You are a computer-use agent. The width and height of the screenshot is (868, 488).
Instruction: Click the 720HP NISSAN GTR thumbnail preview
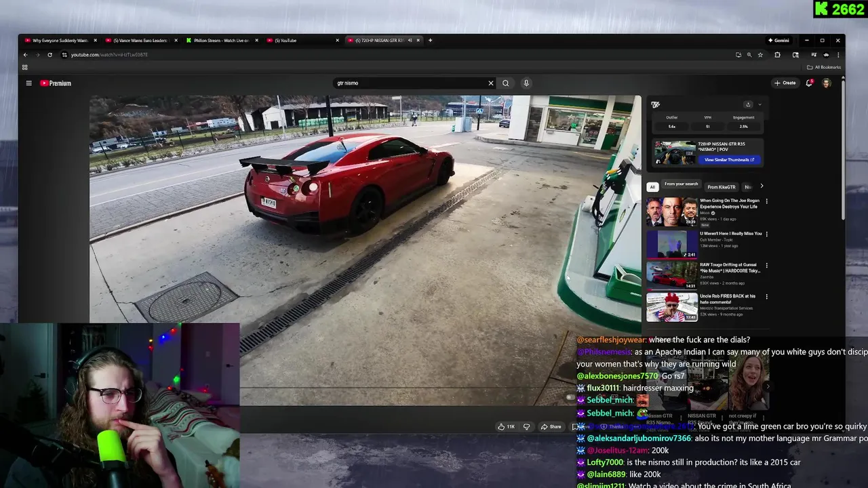point(675,153)
